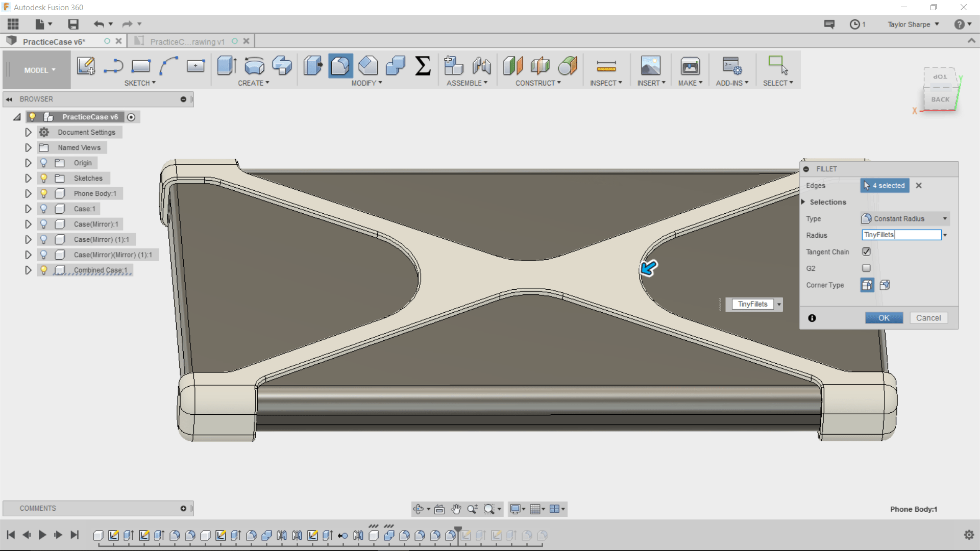Enable the G2 checkbox in Fillet dialog

coord(866,268)
